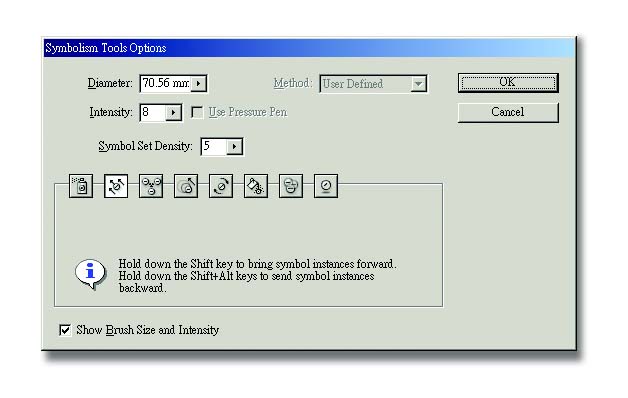Open the Intensity slider arrow popup
The width and height of the screenshot is (628, 398).
tap(173, 113)
